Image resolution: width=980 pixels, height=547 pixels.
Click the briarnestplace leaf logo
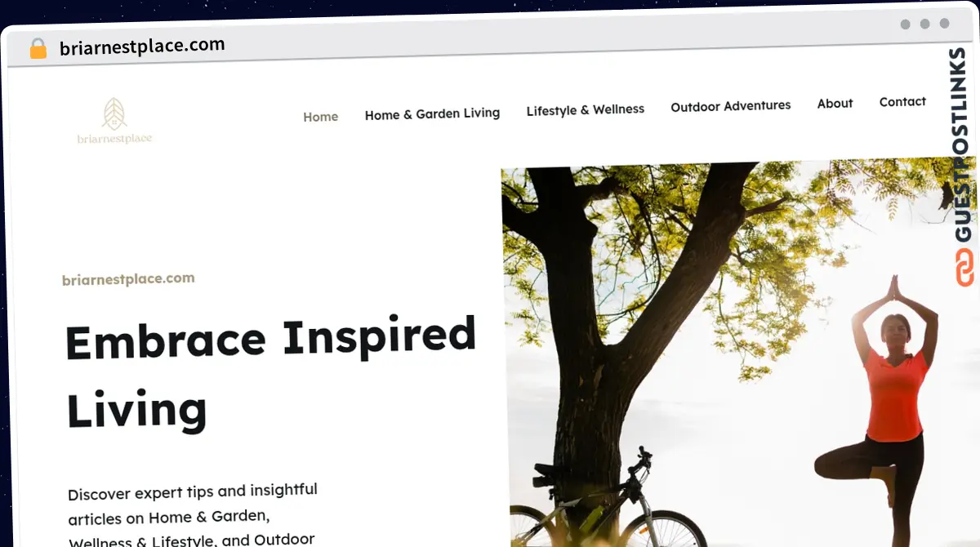pos(114,113)
